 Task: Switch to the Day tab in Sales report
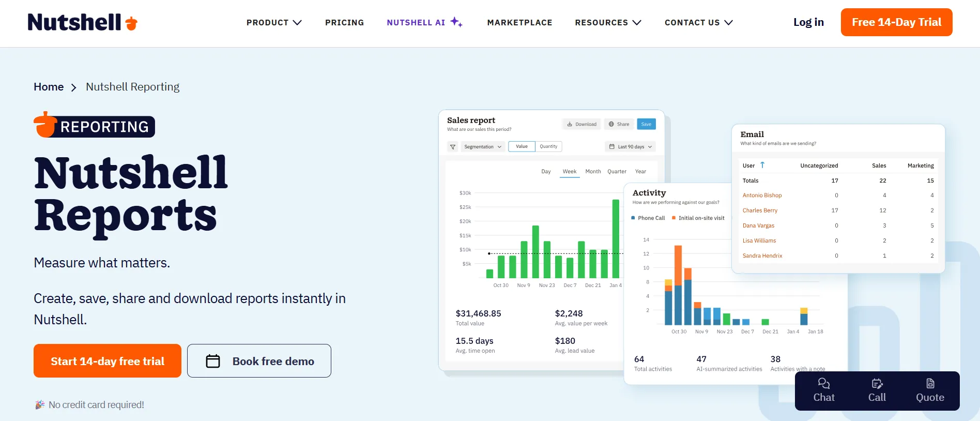(546, 171)
